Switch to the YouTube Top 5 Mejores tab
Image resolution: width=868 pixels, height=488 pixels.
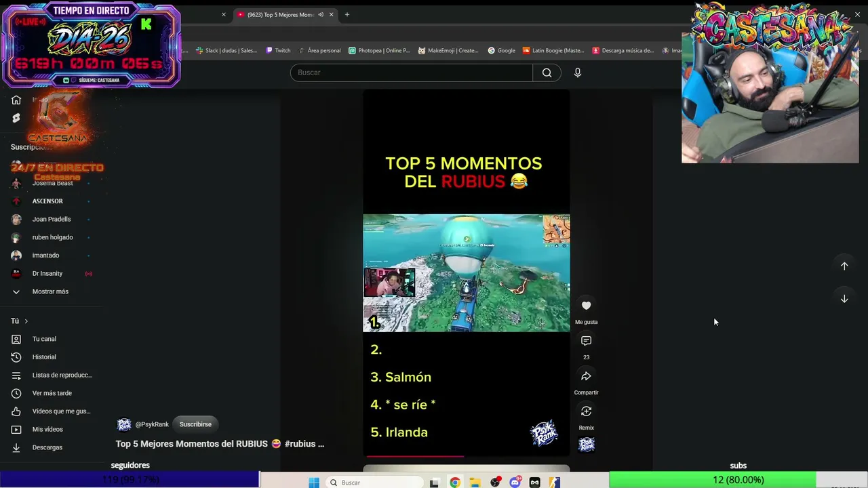point(283,14)
